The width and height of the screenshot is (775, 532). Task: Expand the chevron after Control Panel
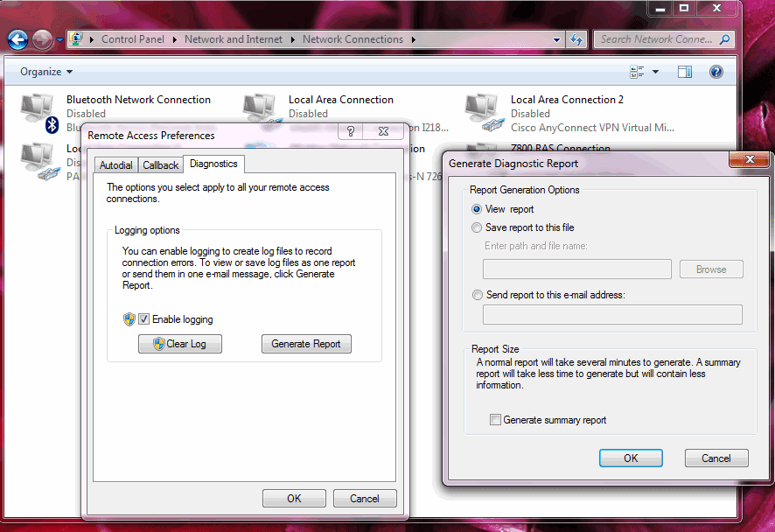click(174, 39)
